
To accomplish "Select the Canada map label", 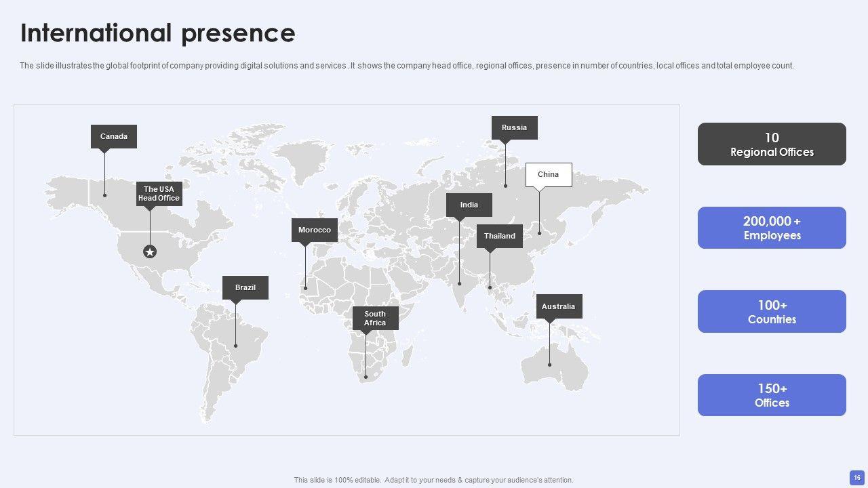I will click(x=114, y=136).
